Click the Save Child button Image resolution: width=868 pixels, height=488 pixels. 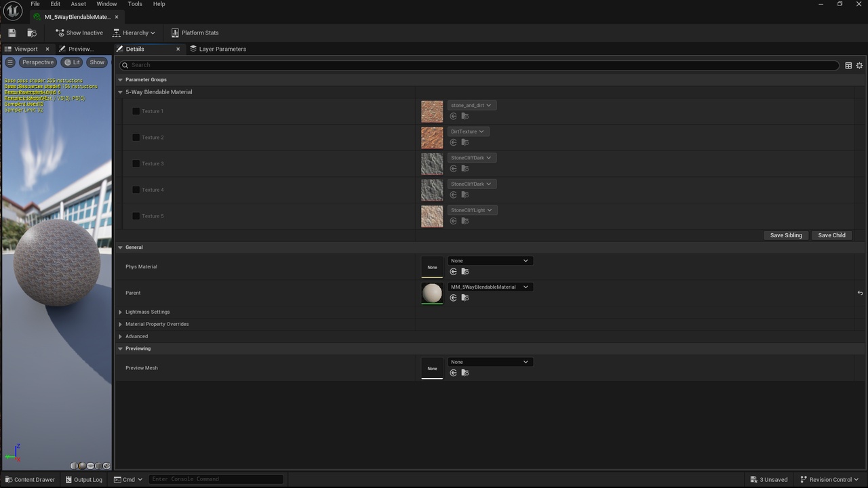pos(831,235)
